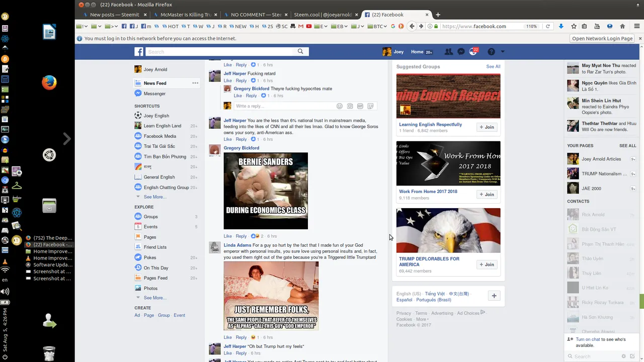Join TRUMP DEPLORABLES FOR AMERICA group
This screenshot has width=644, height=362.
pos(487,264)
